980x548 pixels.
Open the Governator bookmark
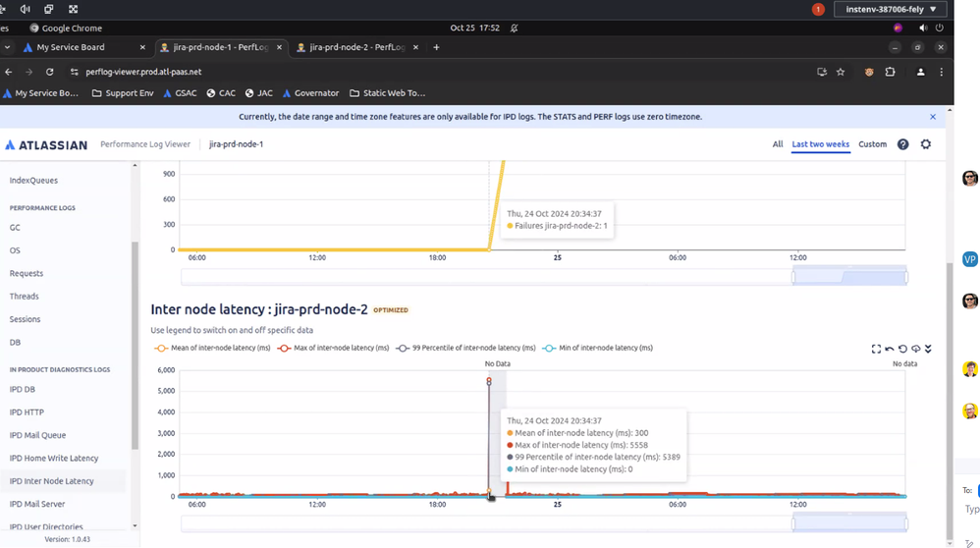tap(310, 93)
